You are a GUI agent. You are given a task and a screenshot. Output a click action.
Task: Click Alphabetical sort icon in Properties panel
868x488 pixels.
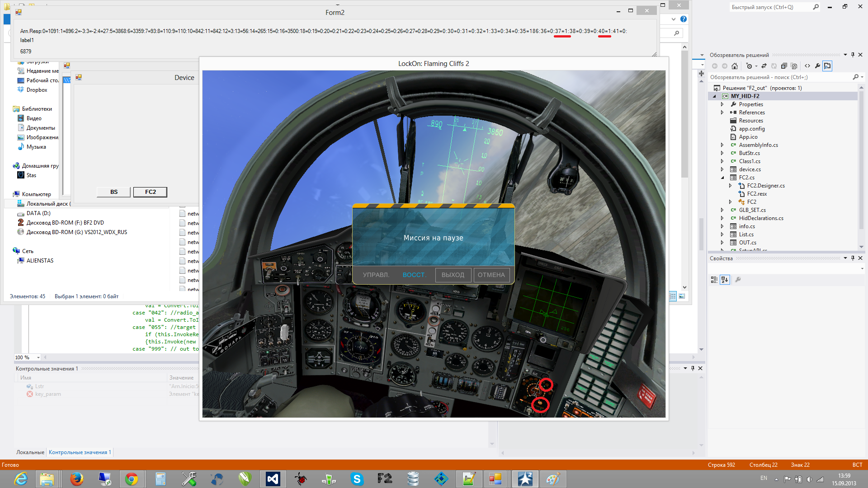click(725, 280)
